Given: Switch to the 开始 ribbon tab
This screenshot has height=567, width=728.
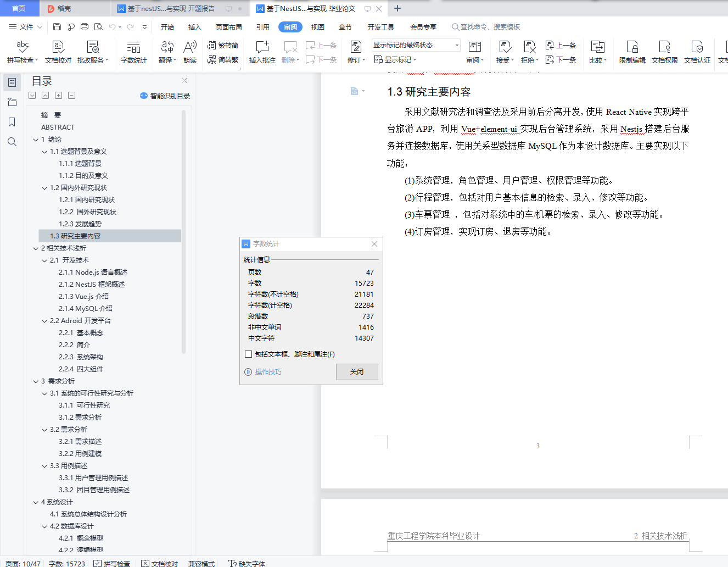Looking at the screenshot, I should point(167,27).
